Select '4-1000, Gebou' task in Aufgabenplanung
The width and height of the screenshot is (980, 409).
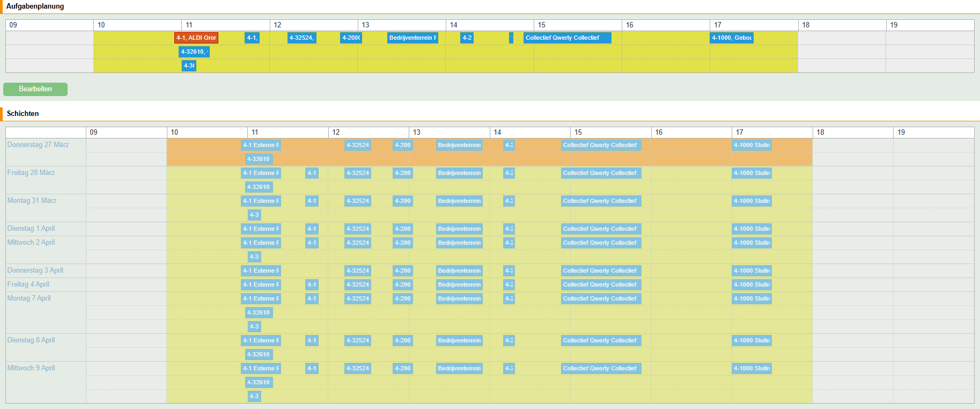click(x=732, y=38)
